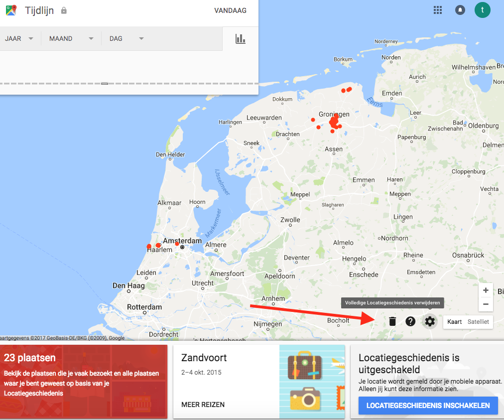Open the JAAR dropdown
504x420 pixels.
[x=20, y=38]
